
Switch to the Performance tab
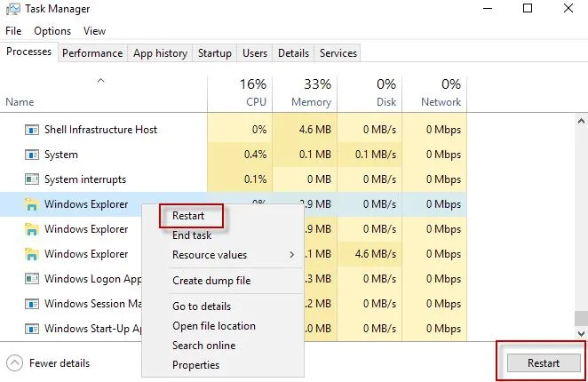point(92,53)
